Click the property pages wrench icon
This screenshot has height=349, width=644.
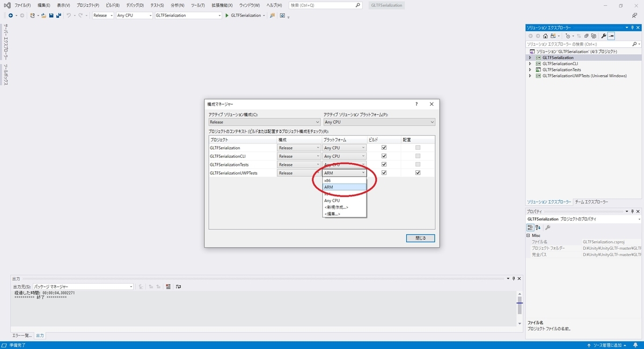click(547, 227)
